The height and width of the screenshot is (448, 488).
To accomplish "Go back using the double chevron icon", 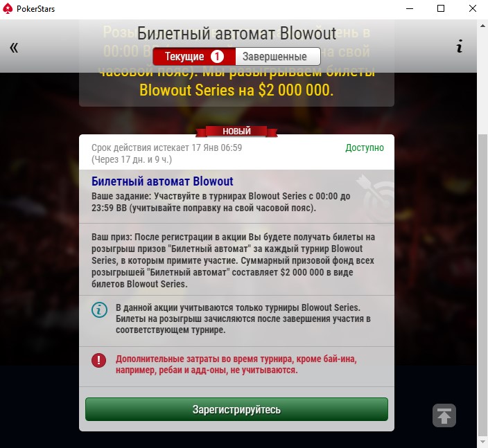I will point(14,48).
